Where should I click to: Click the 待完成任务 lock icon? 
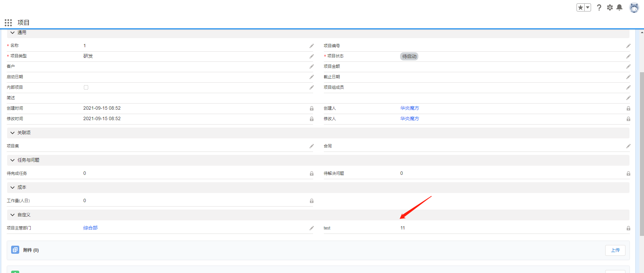click(x=312, y=173)
